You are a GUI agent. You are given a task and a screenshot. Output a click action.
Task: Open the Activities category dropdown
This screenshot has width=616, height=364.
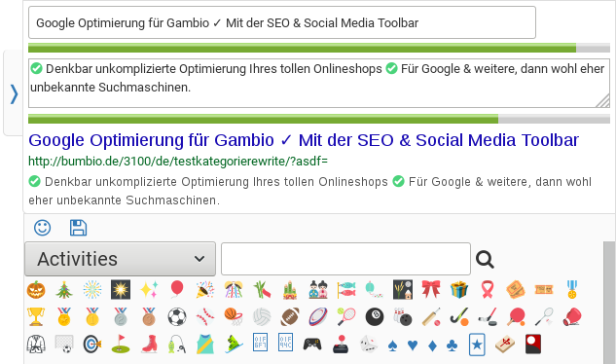(121, 259)
